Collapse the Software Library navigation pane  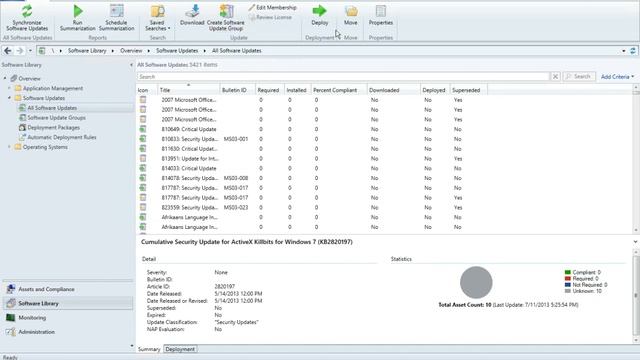point(131,65)
